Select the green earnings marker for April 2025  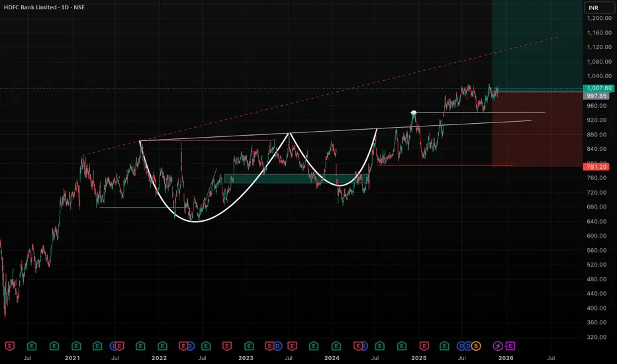[444, 346]
